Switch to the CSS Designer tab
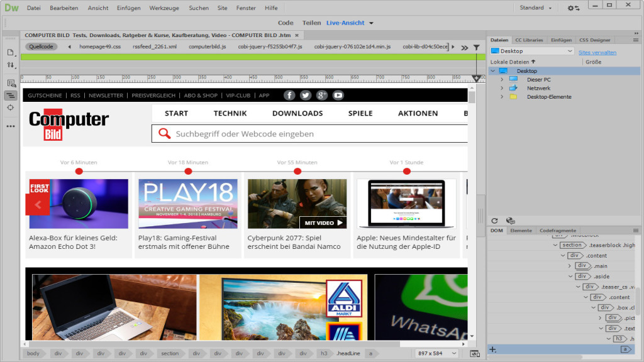 594,40
